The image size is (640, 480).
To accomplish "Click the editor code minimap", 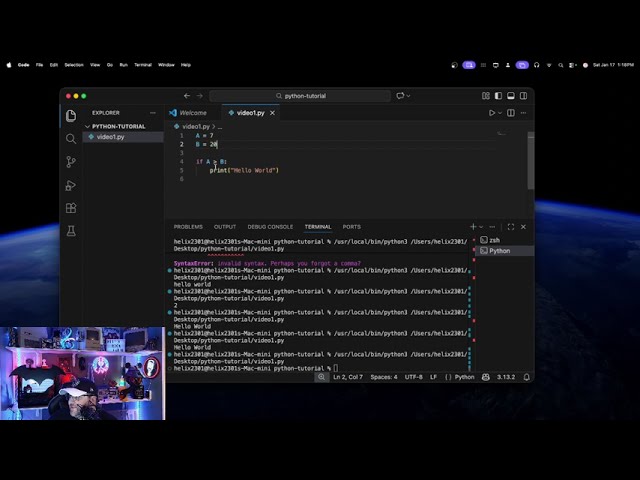I will (501, 133).
